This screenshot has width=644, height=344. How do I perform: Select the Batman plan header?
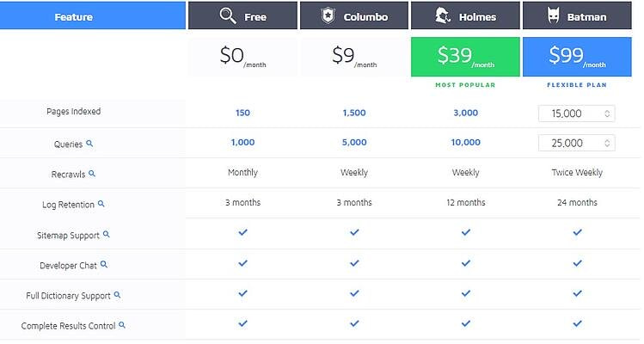[577, 15]
